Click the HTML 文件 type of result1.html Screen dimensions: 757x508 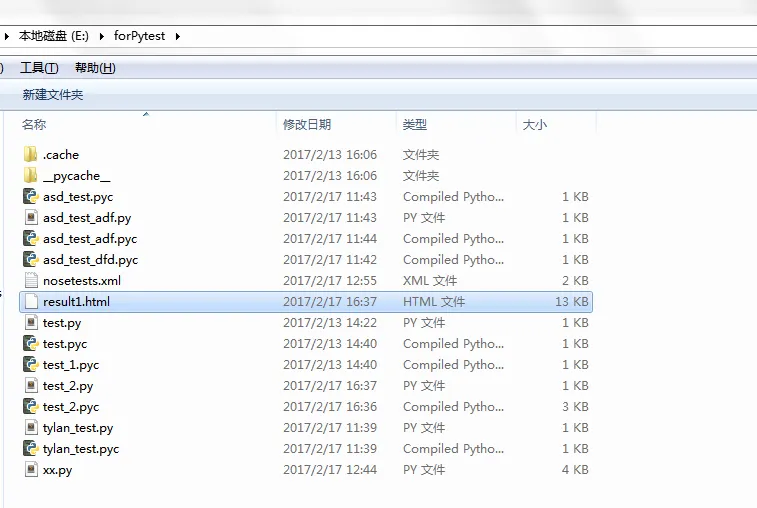[x=434, y=302]
